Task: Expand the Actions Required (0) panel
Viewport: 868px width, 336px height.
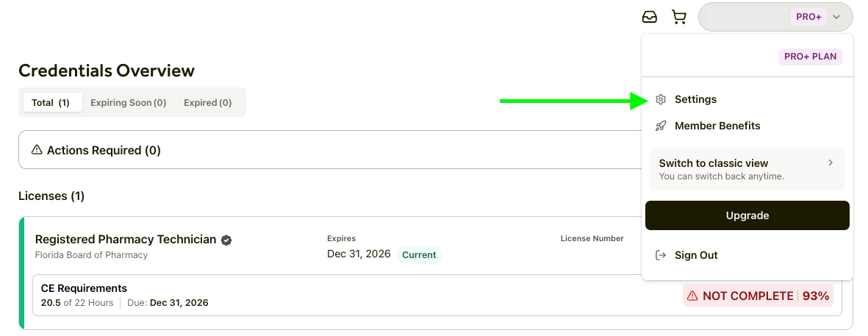Action: [104, 150]
